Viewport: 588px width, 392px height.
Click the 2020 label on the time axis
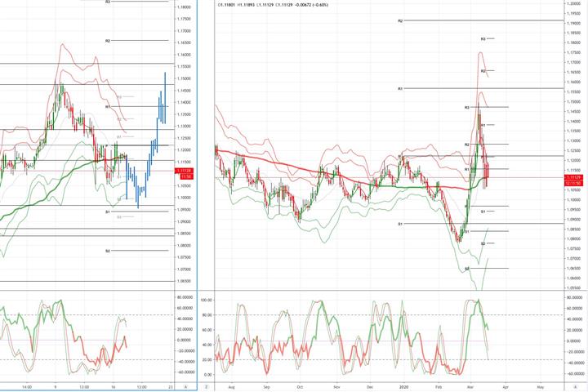pos(403,387)
